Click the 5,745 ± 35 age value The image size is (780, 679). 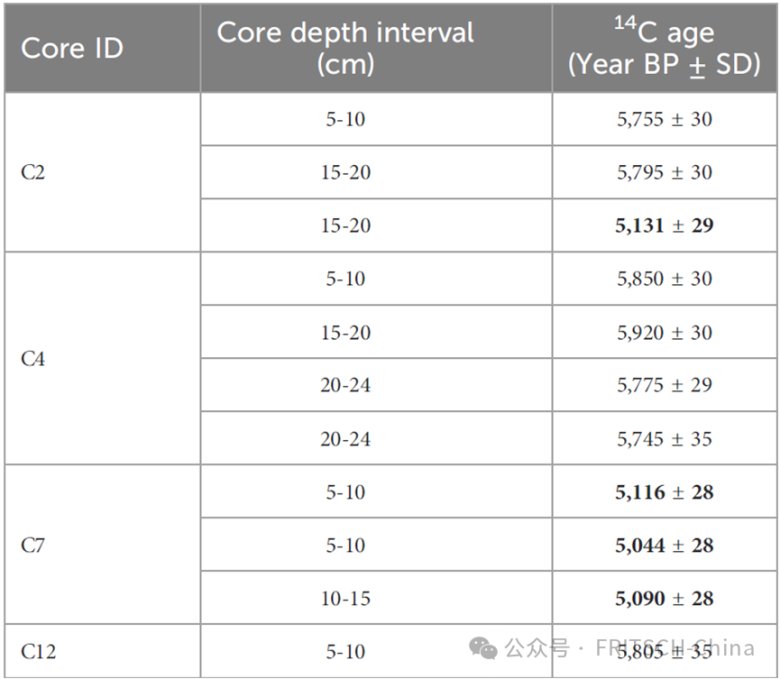click(664, 439)
